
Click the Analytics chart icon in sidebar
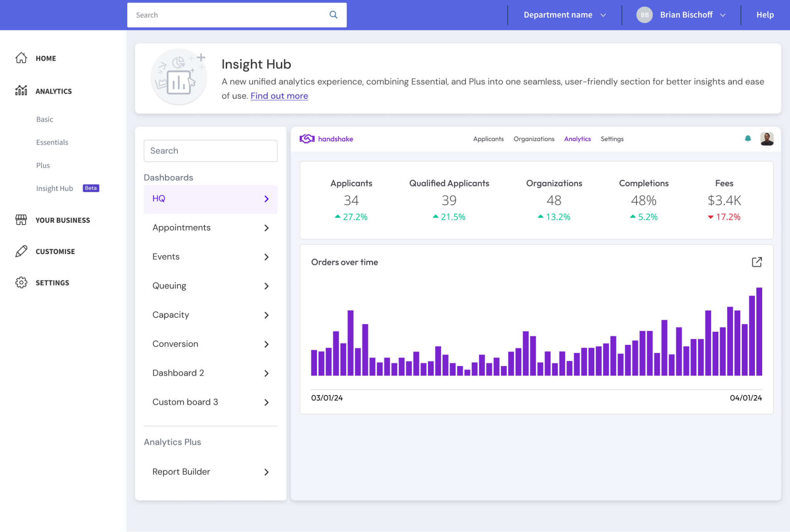click(x=21, y=91)
